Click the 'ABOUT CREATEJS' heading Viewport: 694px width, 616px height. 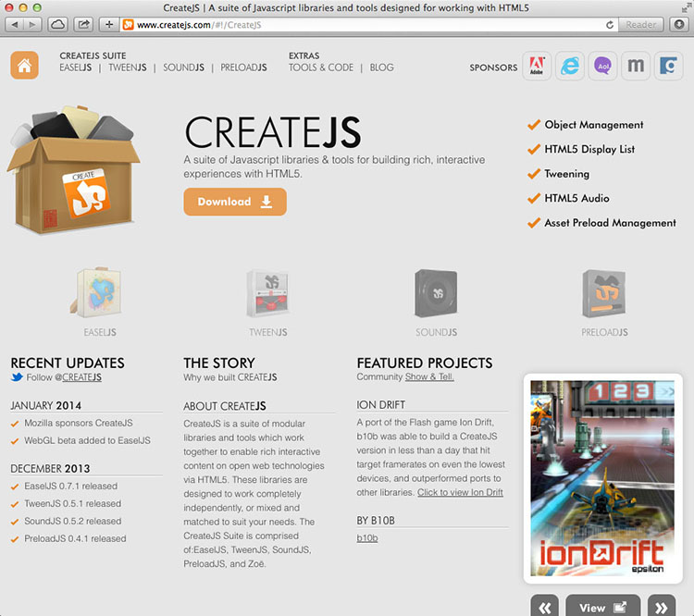pyautogui.click(x=225, y=406)
